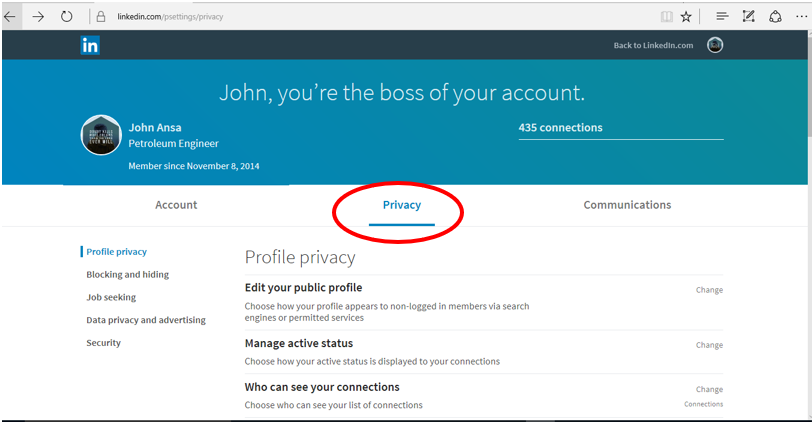Open the Make a Web Note icon
This screenshot has height=423, width=812.
coord(748,17)
